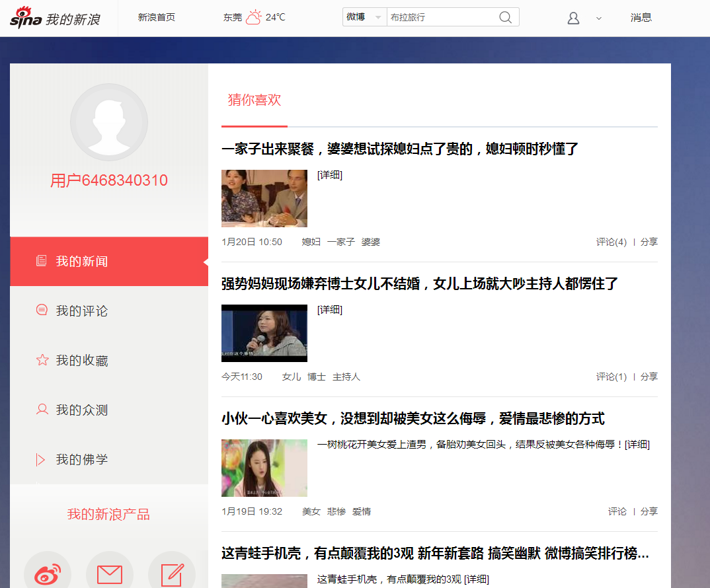Select 我的佛学 in the sidebar menu

[x=109, y=459]
